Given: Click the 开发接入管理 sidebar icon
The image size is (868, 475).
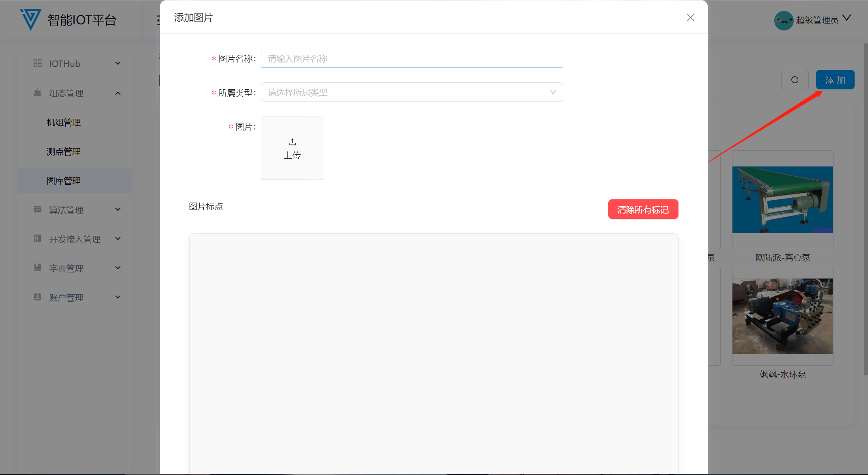Looking at the screenshot, I should [x=38, y=239].
